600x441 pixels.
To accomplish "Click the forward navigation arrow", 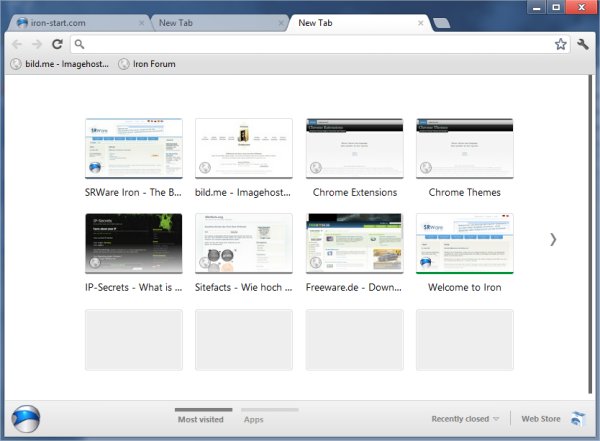I will tap(37, 44).
